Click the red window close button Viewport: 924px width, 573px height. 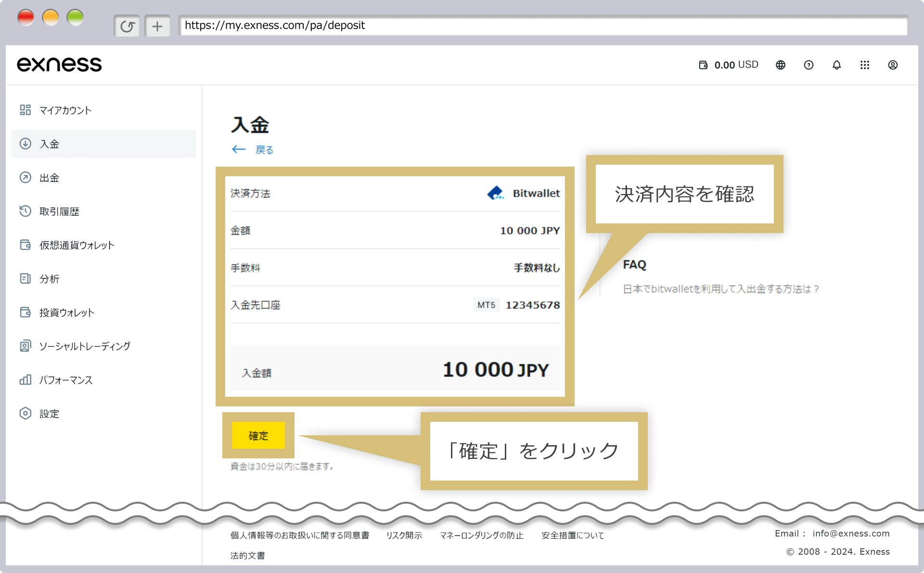click(x=26, y=17)
